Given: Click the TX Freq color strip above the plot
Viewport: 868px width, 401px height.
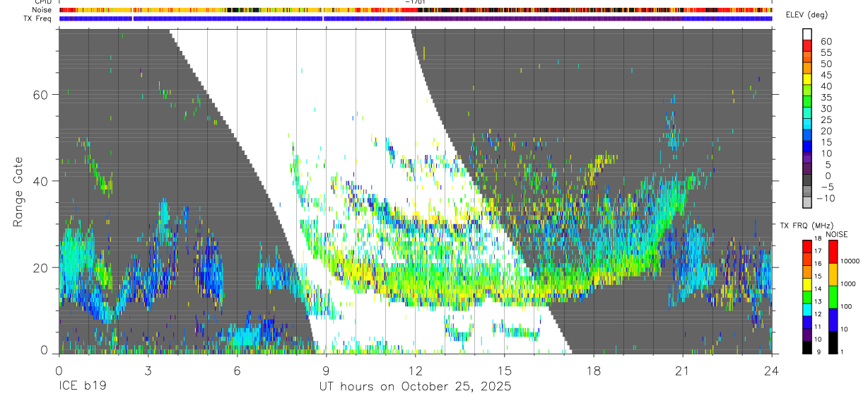Looking at the screenshot, I should point(416,18).
